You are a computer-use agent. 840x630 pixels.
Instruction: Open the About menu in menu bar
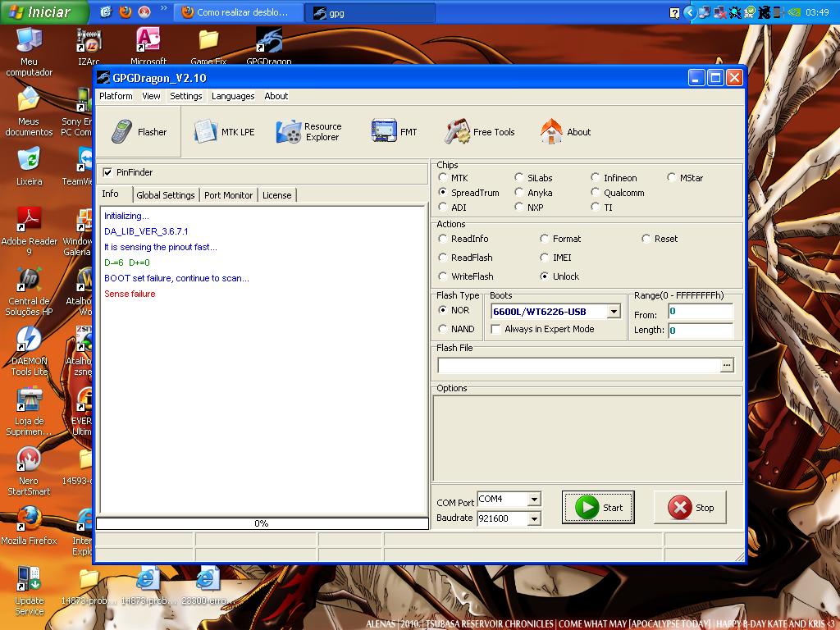click(276, 96)
